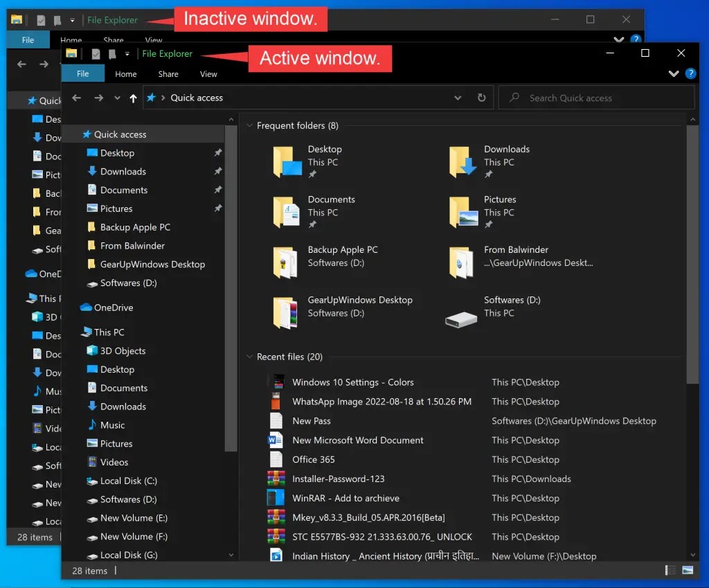709x588 pixels.
Task: Toggle pin beside Documents in navigation pane
Action: (x=218, y=190)
